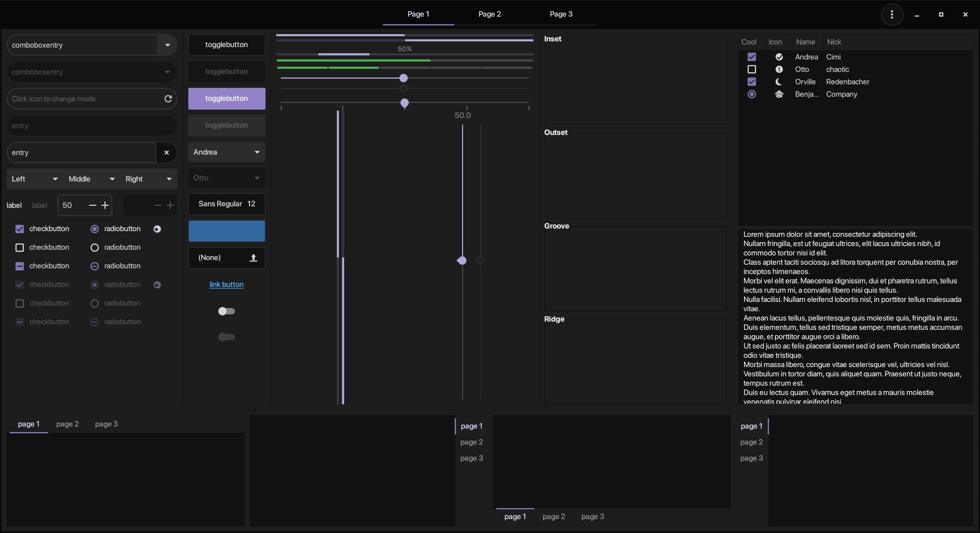Open the three-dot header menu

coord(892,14)
